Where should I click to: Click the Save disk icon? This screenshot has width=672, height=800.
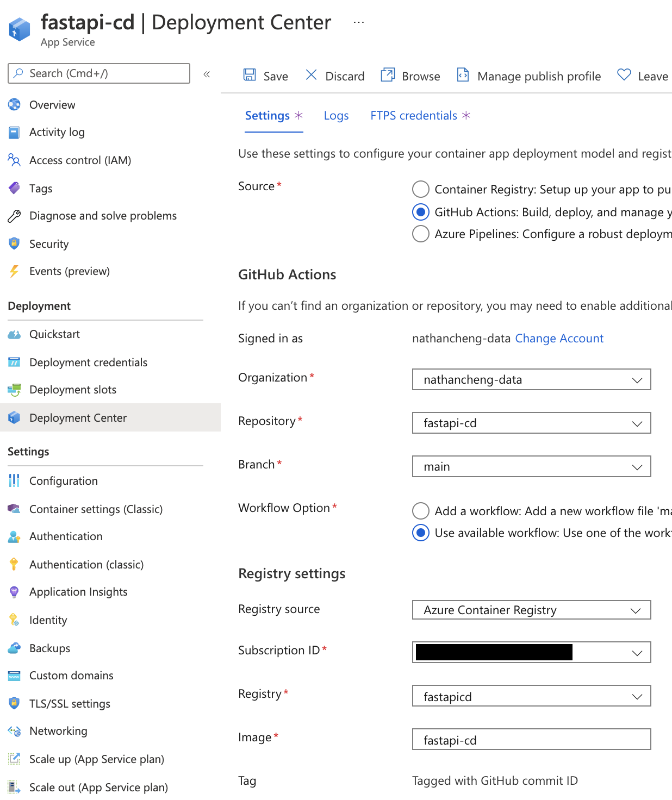[x=250, y=75]
